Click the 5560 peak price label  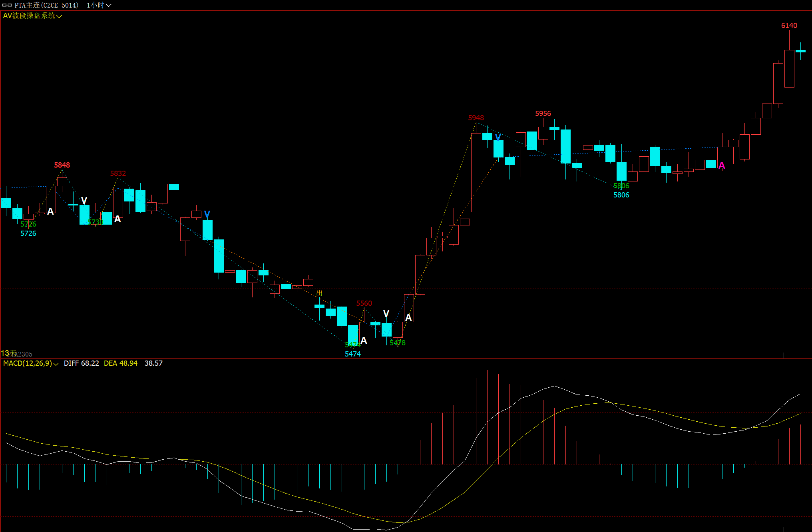pos(364,303)
